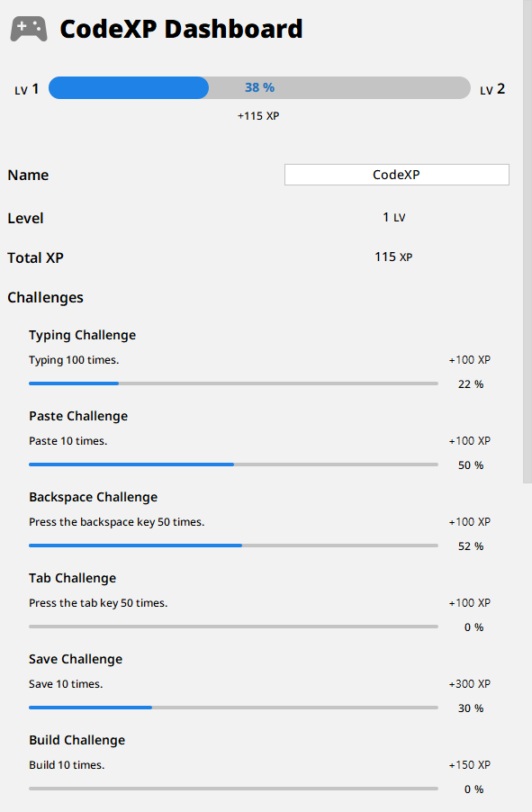Click the Total XP value 115 XP
532x812 pixels.
click(x=393, y=257)
